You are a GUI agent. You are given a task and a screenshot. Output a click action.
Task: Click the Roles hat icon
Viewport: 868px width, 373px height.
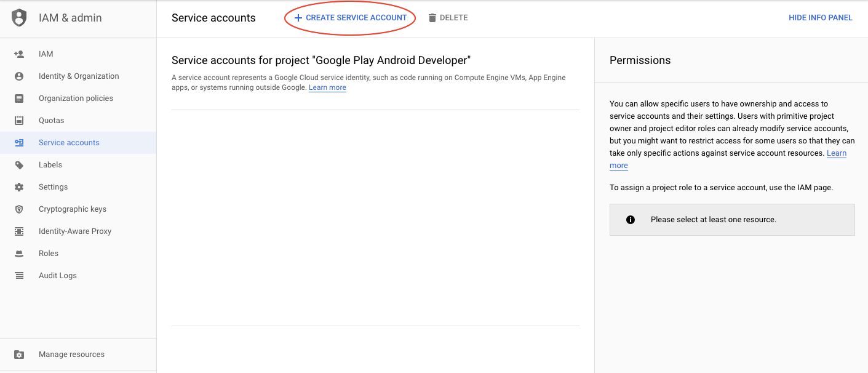(x=19, y=254)
